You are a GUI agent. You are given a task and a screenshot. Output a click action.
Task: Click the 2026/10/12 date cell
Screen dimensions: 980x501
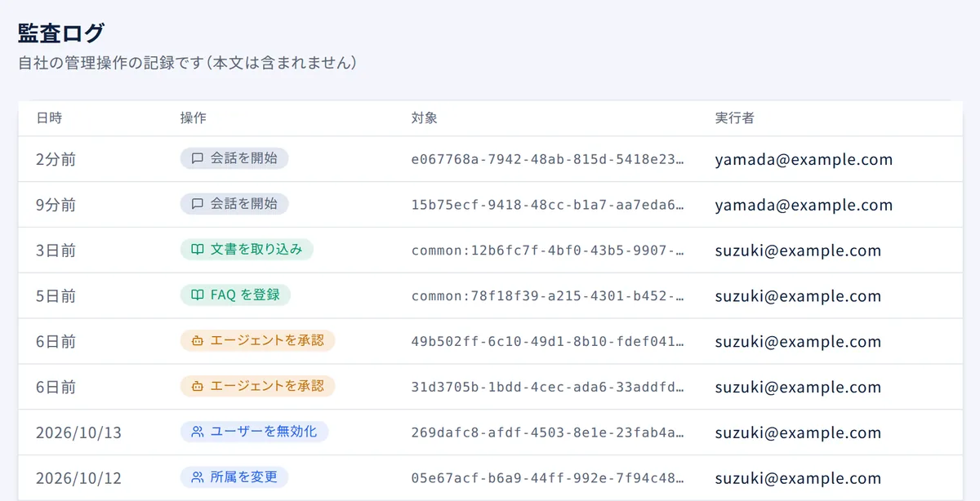[x=79, y=478]
